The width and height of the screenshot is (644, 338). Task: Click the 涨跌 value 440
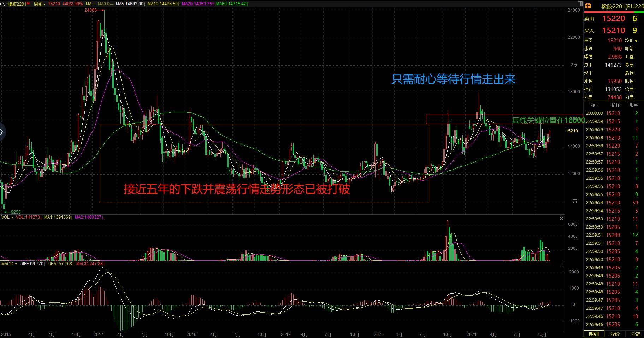click(617, 49)
